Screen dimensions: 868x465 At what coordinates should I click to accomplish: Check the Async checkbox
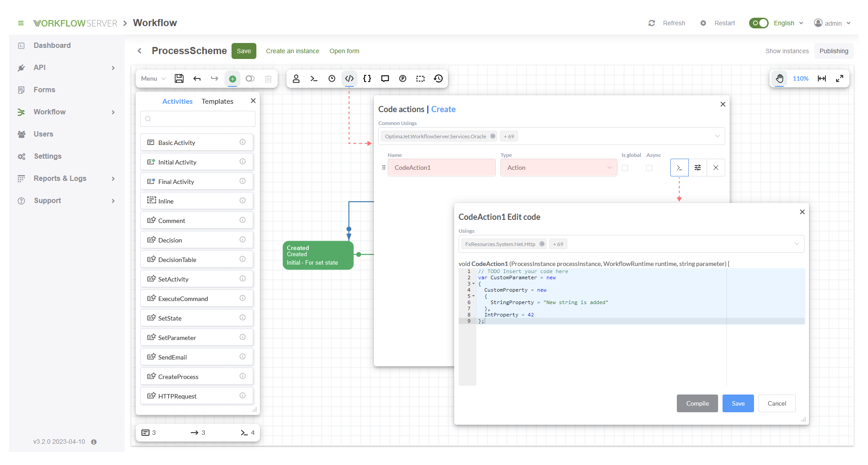(x=649, y=168)
